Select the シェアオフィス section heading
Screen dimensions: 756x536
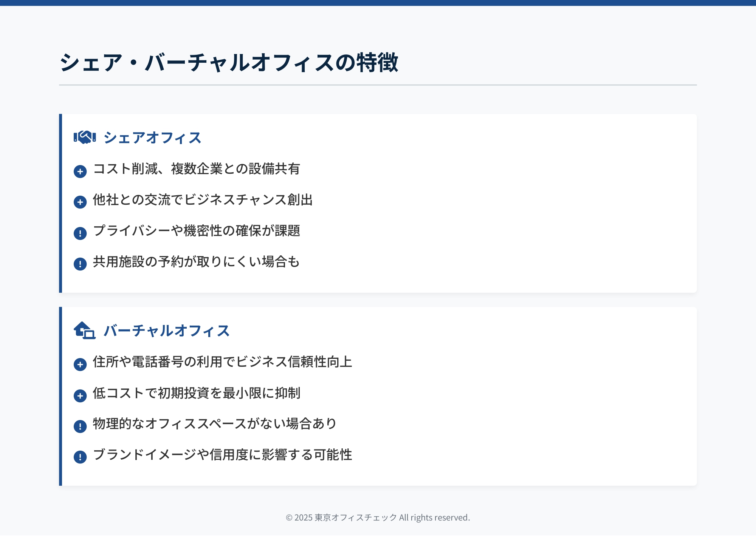click(152, 138)
